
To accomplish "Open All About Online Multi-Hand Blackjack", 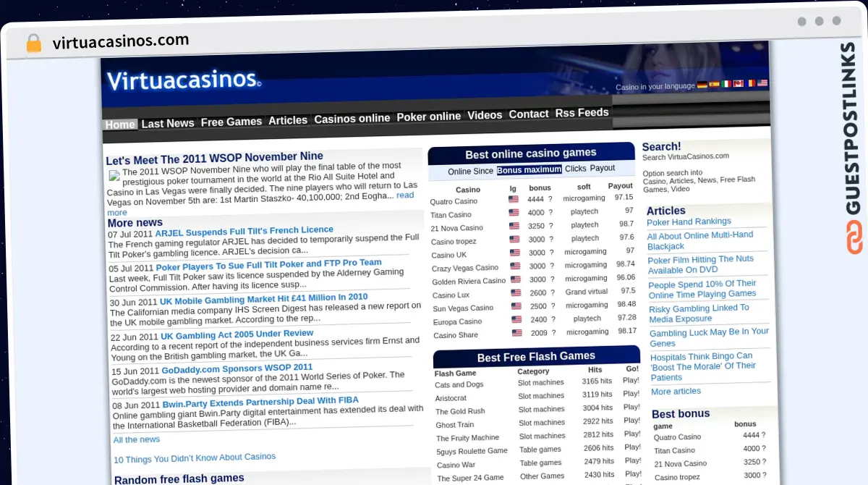I will click(700, 240).
